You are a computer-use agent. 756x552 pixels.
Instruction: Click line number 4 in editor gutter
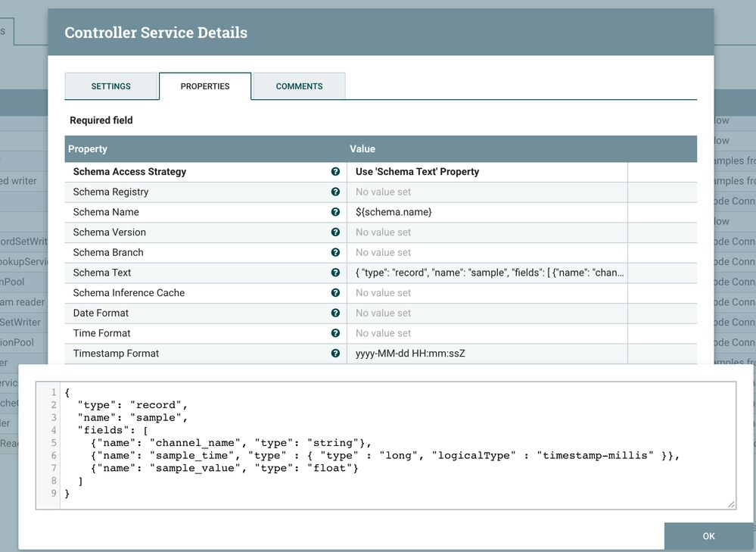[x=54, y=430]
